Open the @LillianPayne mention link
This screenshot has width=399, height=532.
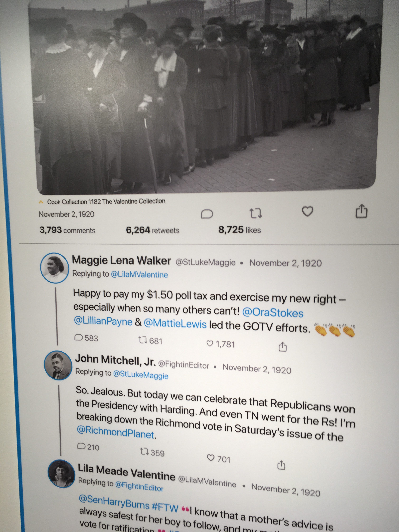(103, 322)
